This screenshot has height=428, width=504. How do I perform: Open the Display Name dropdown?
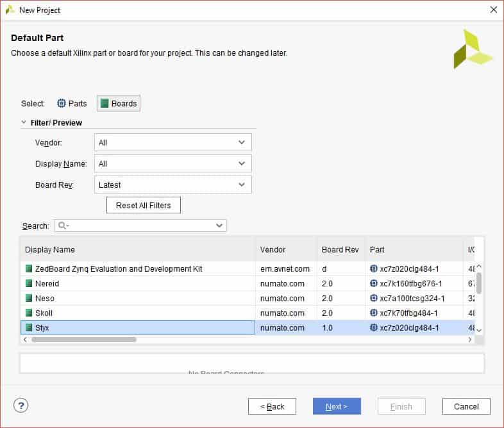[x=172, y=163]
